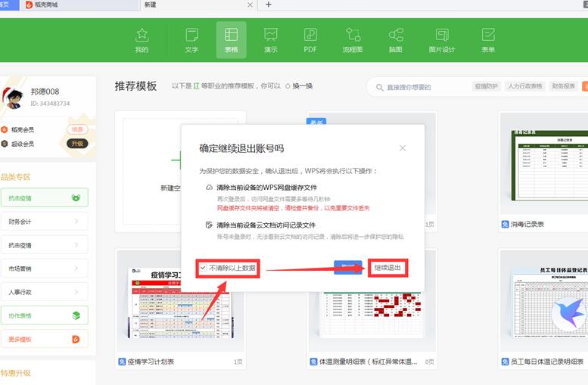The width and height of the screenshot is (588, 385).
Task: Open the green highlighted 抗击疫情 category
Action: [x=44, y=197]
